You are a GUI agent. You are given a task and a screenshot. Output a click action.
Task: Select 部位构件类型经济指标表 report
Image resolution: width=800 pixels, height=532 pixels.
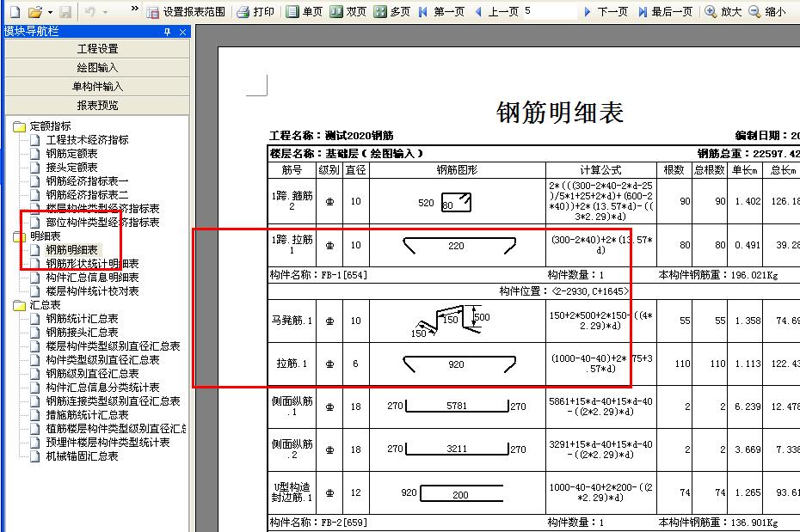point(102,223)
